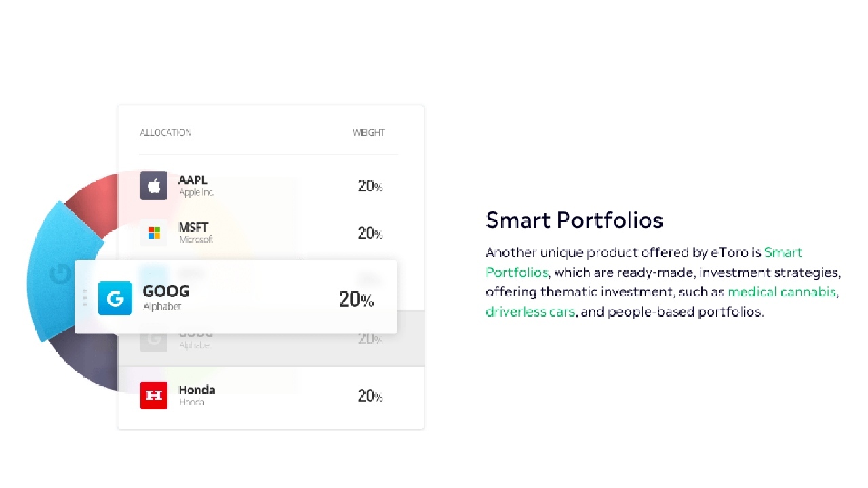Click the faded gray G icon

coord(154,340)
